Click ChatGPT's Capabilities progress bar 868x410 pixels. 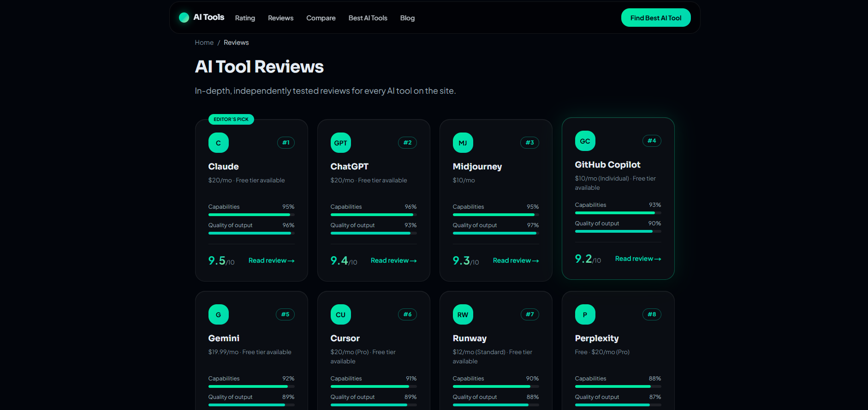click(x=374, y=215)
